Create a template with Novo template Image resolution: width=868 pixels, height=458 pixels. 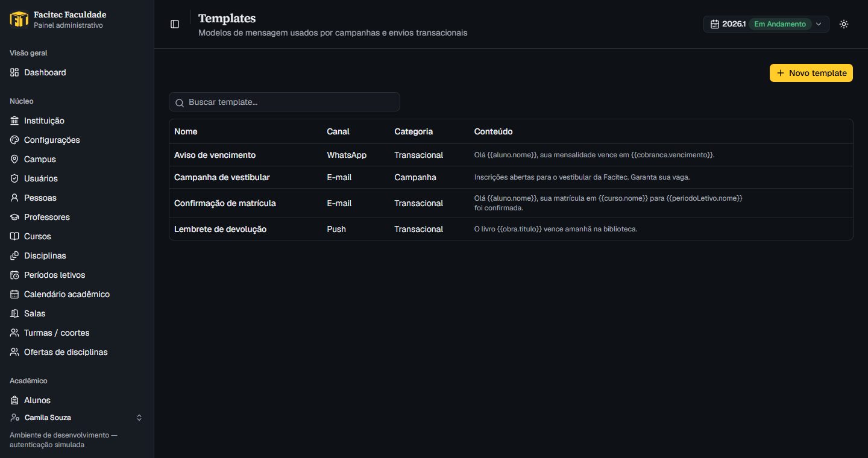pos(811,73)
